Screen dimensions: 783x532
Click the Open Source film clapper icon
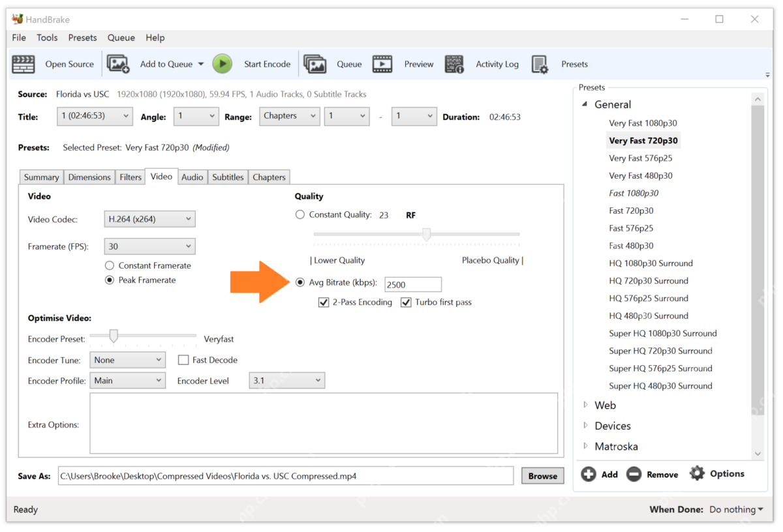coord(23,64)
